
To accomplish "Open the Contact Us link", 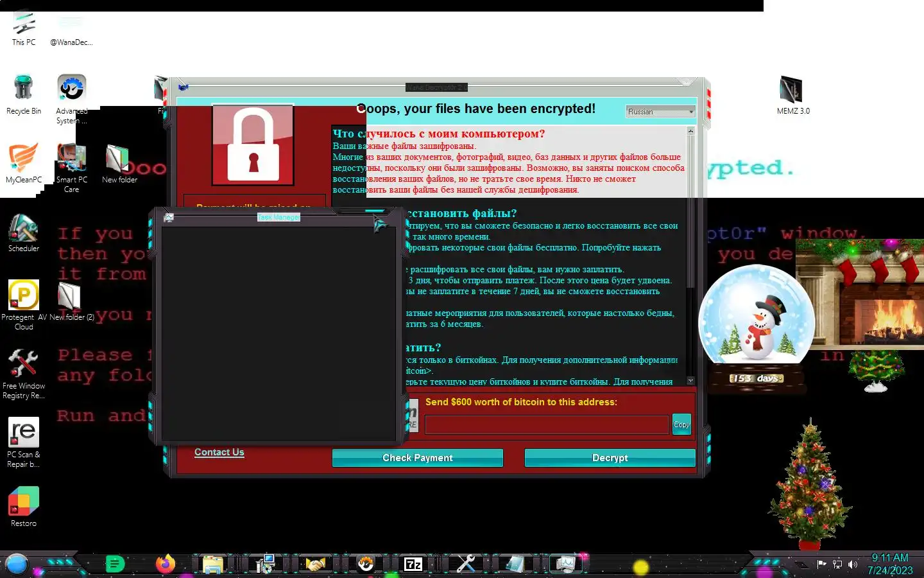I will [219, 452].
